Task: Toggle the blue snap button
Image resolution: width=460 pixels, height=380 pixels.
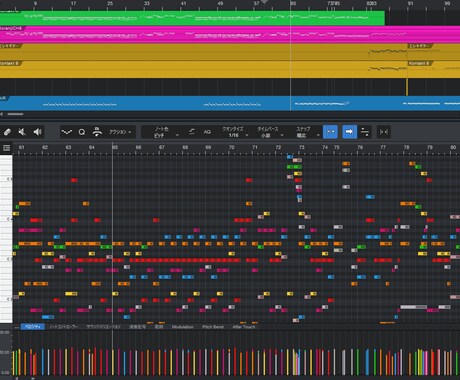Action: [x=330, y=132]
